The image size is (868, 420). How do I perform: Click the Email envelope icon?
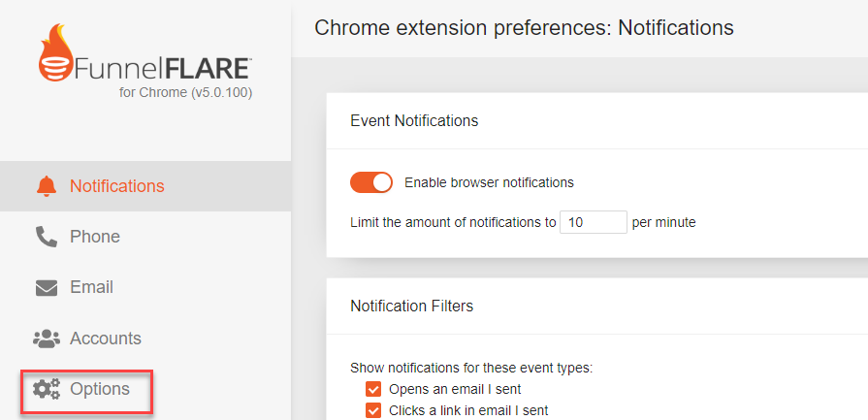pyautogui.click(x=46, y=288)
